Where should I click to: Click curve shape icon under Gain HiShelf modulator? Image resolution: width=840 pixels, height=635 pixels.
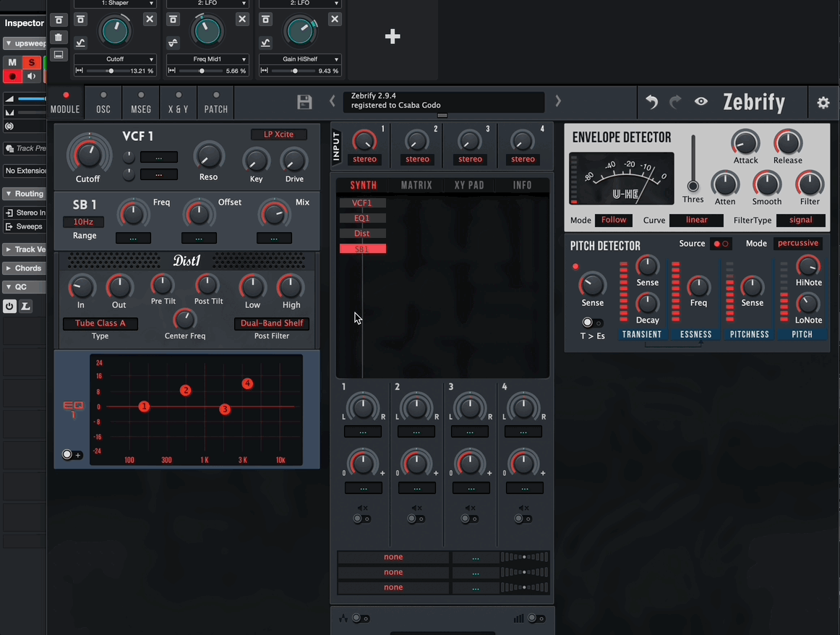pos(266,43)
